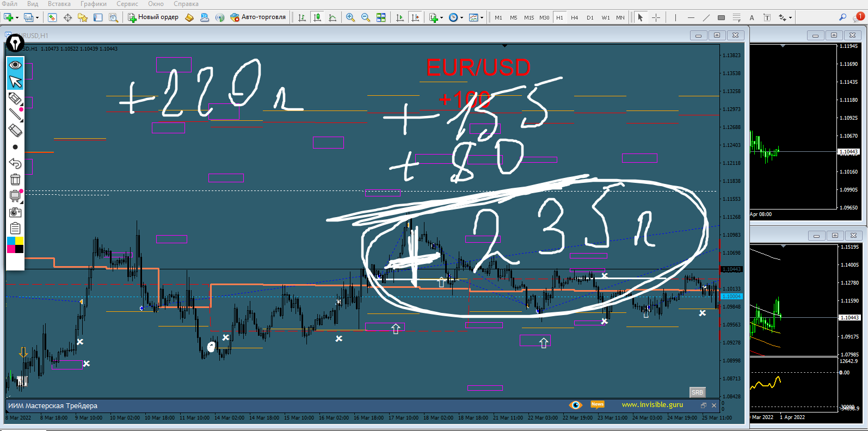868x431 pixels.
Task: Open the Navigator star-folder icon
Action: pos(83,17)
